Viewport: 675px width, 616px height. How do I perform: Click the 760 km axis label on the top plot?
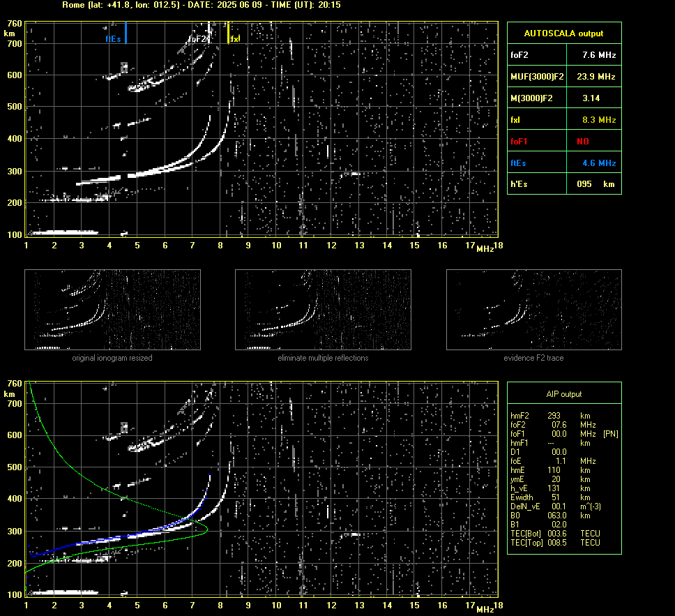(x=15, y=24)
